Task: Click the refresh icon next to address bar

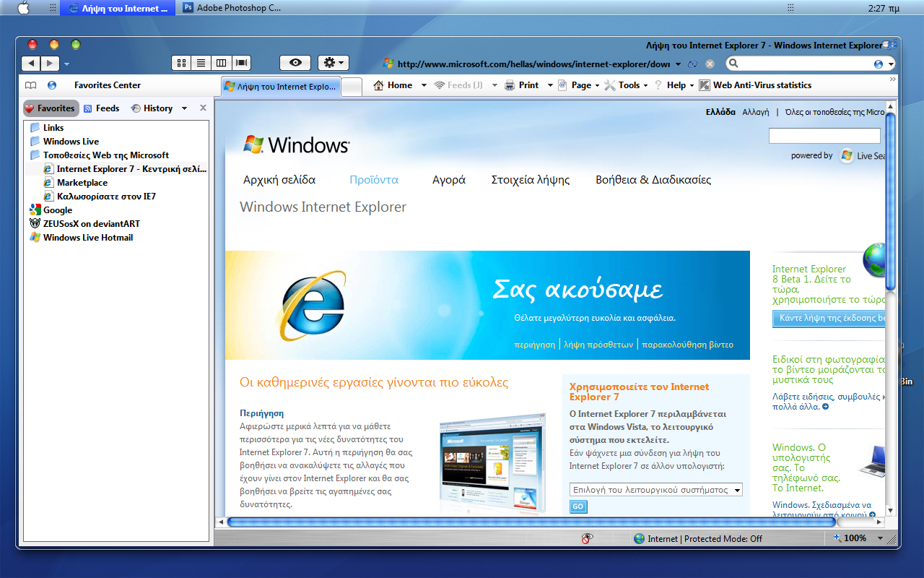Action: click(693, 64)
